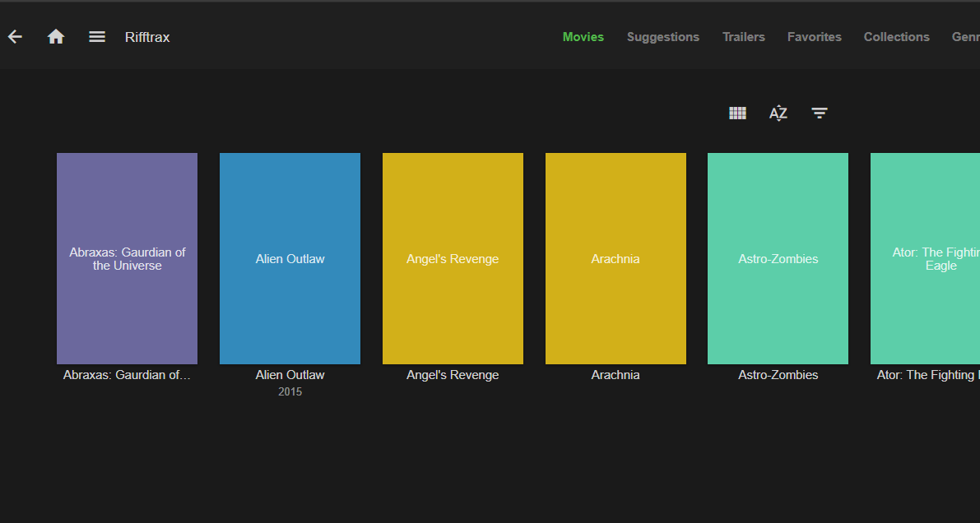Open the Ator: The Fighting Eagle poster
This screenshot has height=523, width=980.
[x=925, y=258]
